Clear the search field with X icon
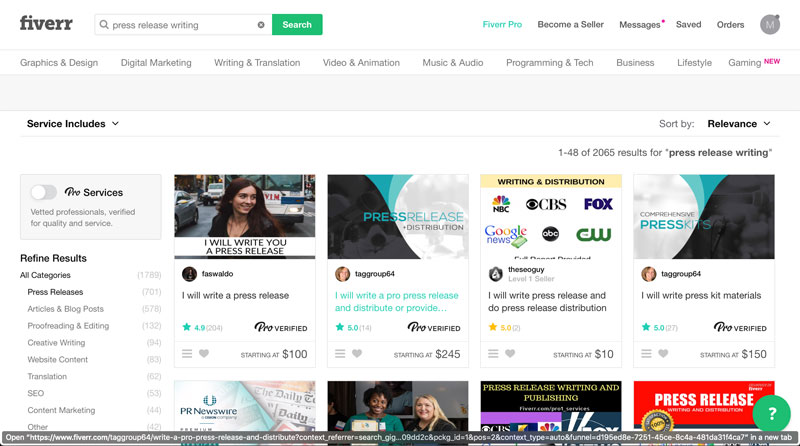Screen dimensions: 800x446 point(261,24)
